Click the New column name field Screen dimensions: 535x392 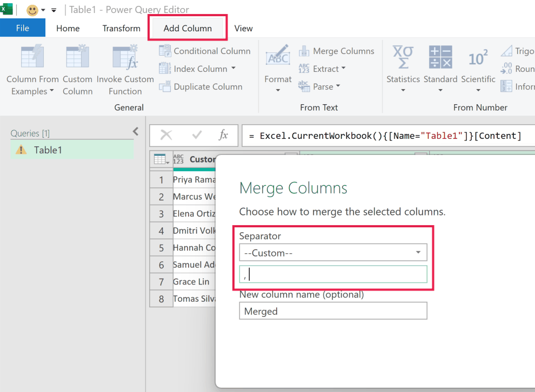coord(333,311)
